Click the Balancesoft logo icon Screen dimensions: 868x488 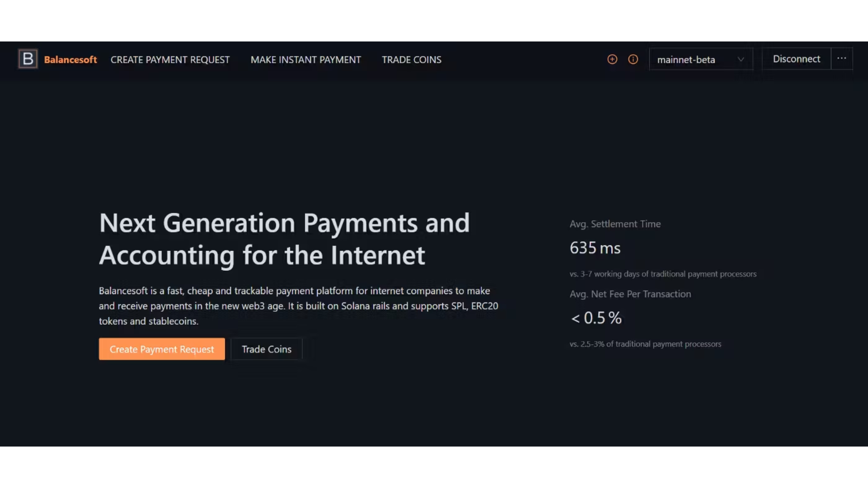tap(28, 59)
